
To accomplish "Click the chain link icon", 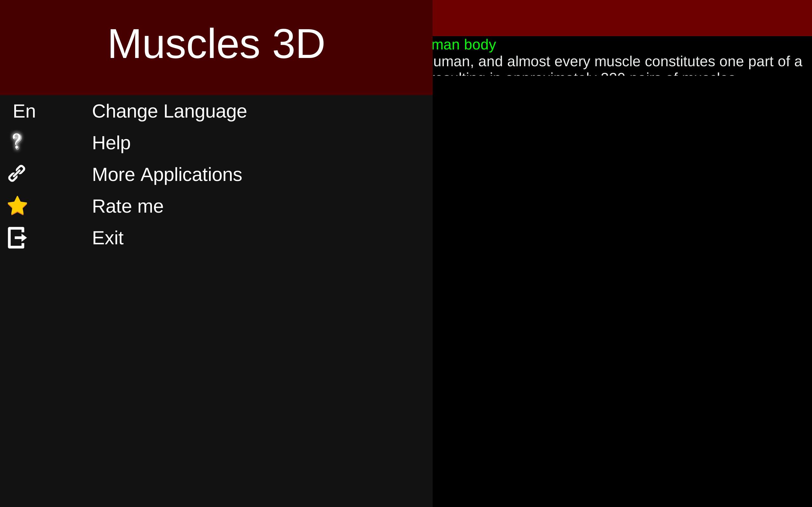I will click(17, 173).
